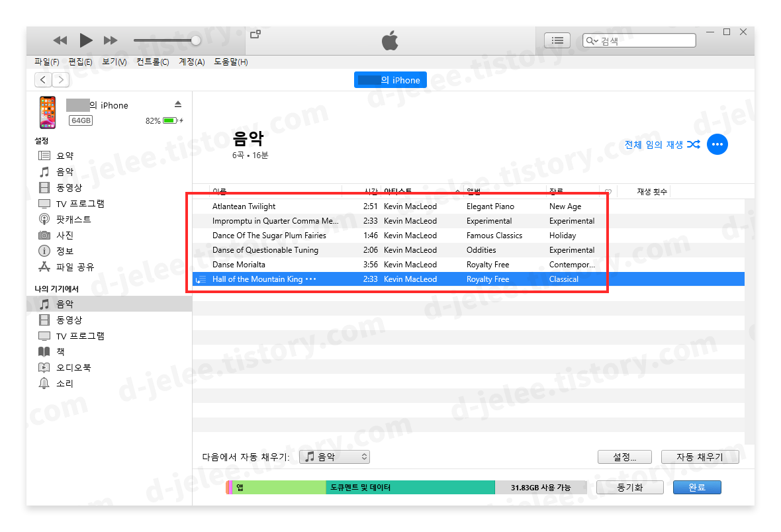Skip forward to next track
Viewport: 781px width, 532px height.
pos(111,40)
